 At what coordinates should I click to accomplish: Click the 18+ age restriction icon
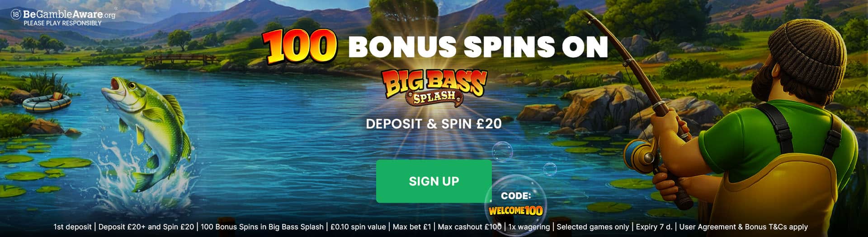pyautogui.click(x=16, y=14)
